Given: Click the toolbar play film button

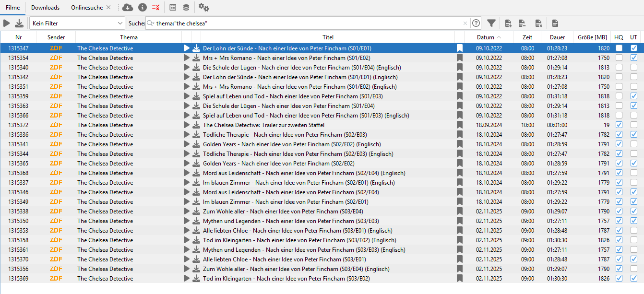Looking at the screenshot, I should (x=7, y=23).
